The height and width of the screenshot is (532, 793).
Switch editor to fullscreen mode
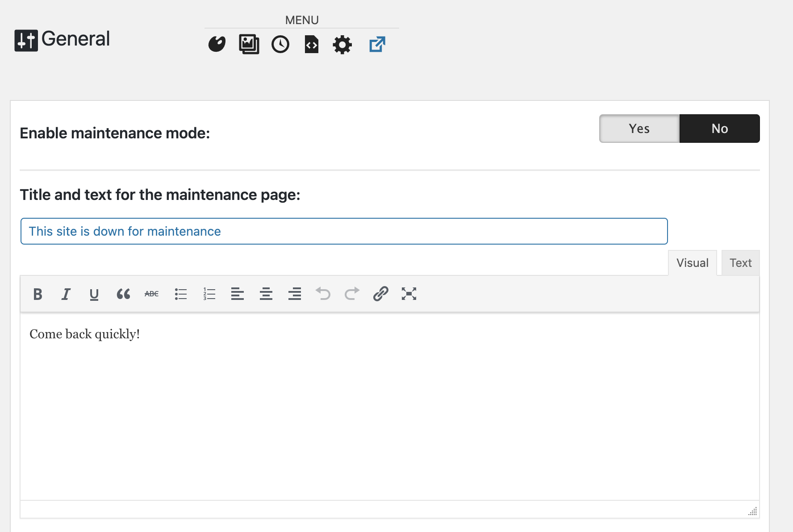[x=409, y=294]
